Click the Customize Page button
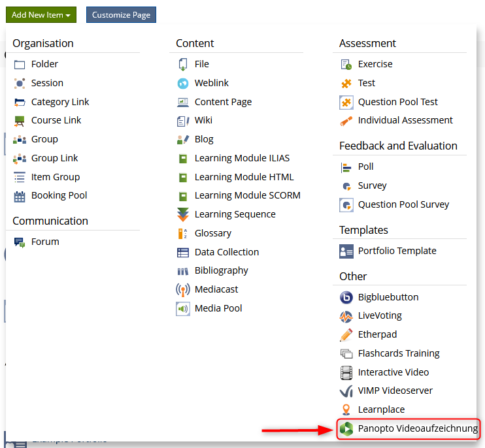 [121, 14]
